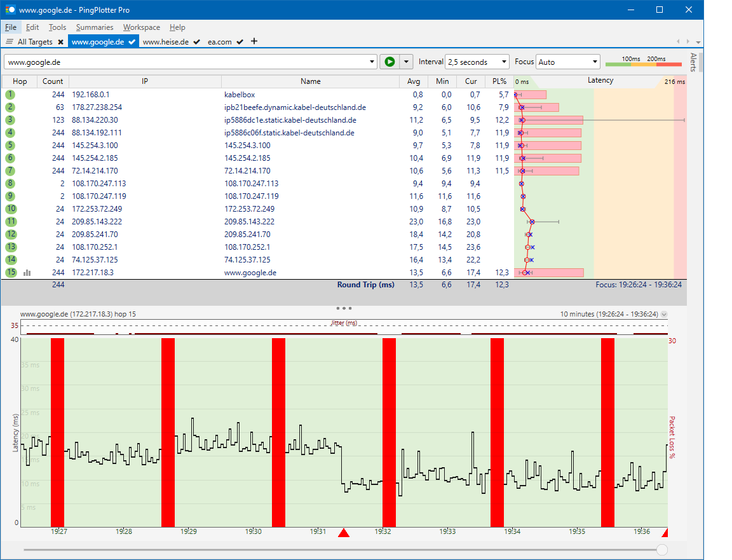Click the hamburger list icon on All Targets
The width and height of the screenshot is (732, 560).
[10, 41]
